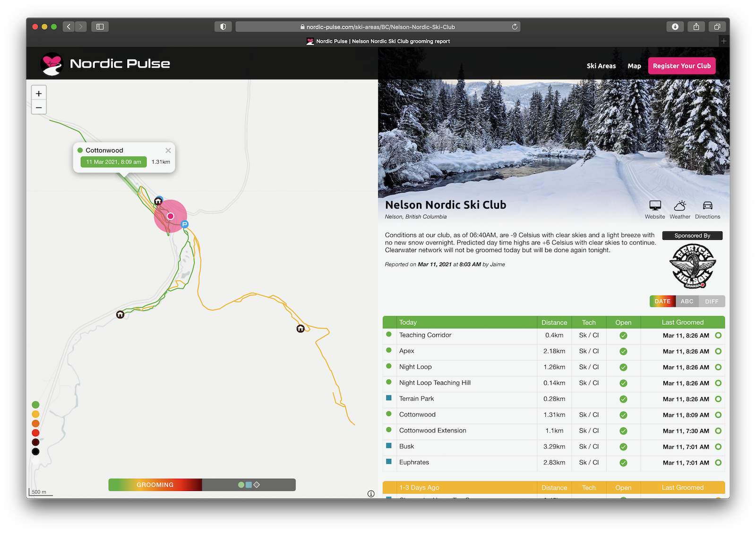Click the map info icon

pos(371,494)
